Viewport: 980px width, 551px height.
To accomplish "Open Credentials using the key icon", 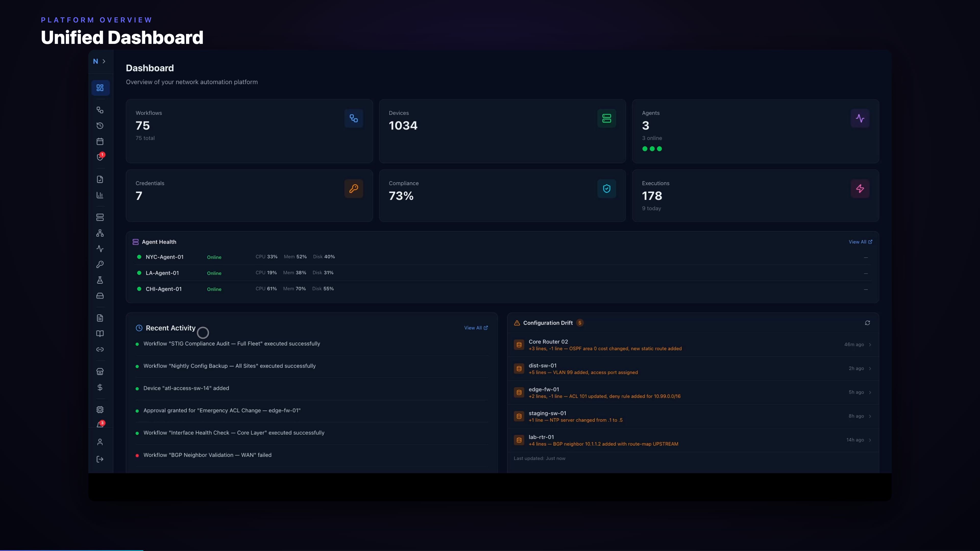I will pos(100,264).
